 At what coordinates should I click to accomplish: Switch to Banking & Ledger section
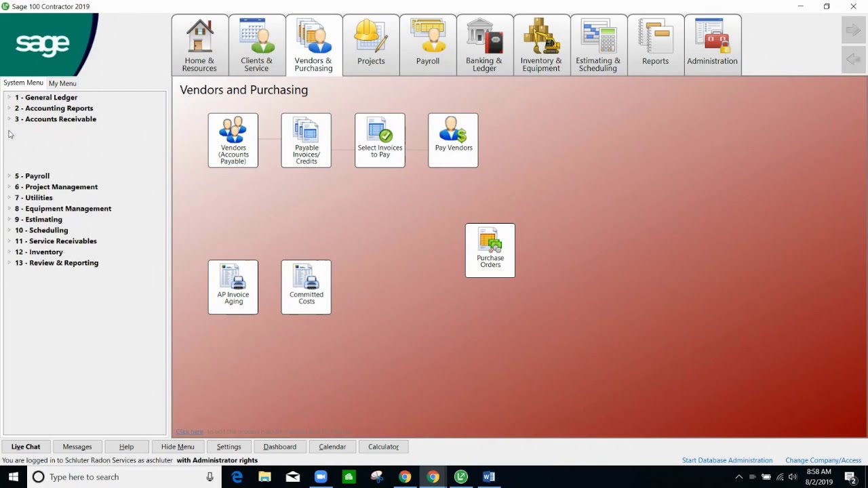pos(484,45)
